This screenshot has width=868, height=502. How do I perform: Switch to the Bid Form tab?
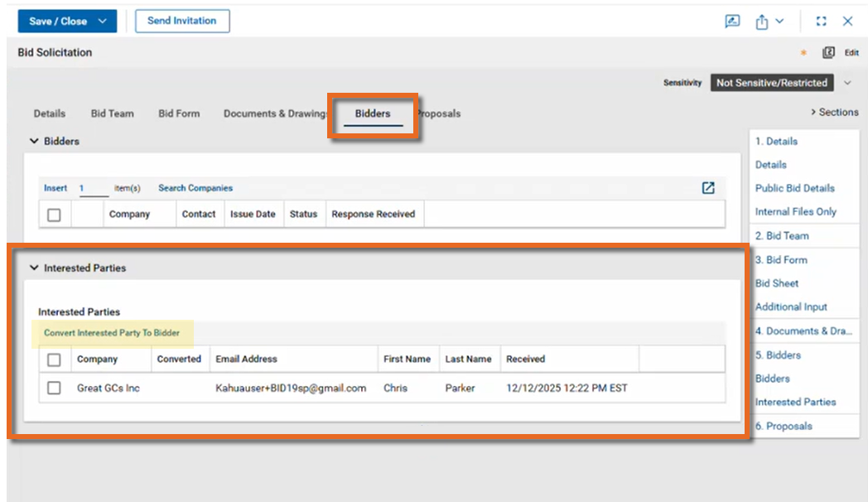pos(179,113)
